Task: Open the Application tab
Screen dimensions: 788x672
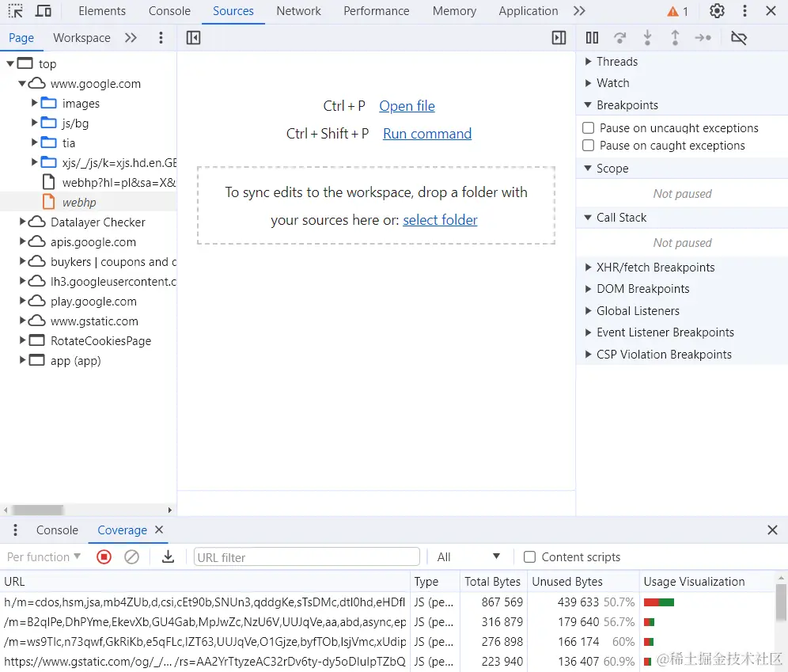Action: pyautogui.click(x=528, y=11)
